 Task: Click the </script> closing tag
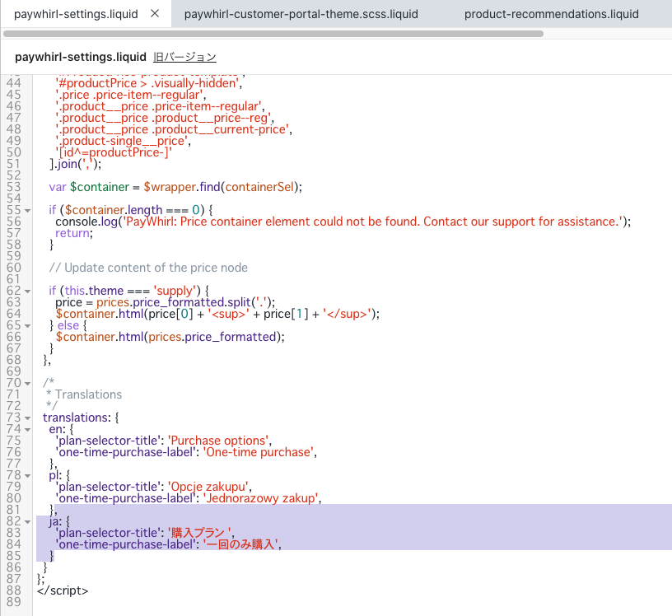63,590
